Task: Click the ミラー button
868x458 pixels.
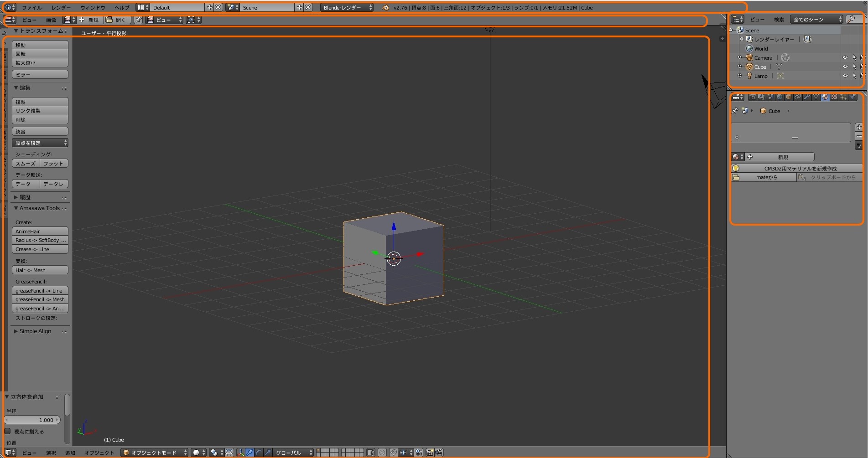Action: pyautogui.click(x=40, y=75)
